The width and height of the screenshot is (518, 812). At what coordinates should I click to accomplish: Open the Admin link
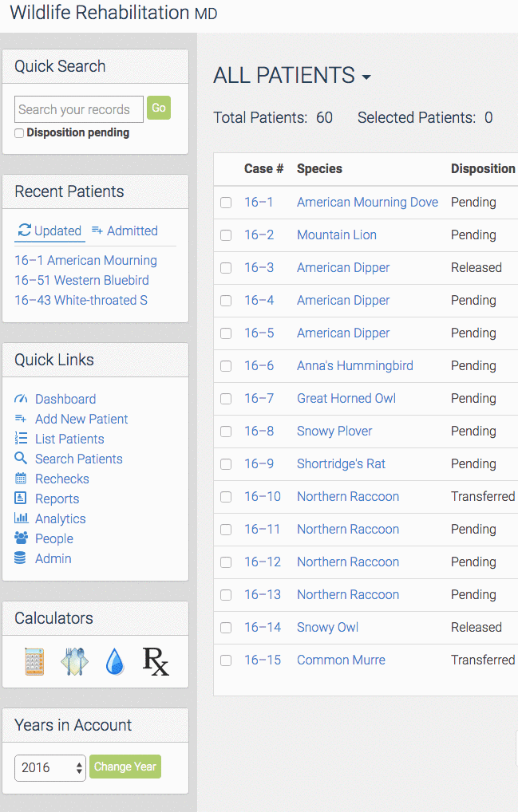coord(53,559)
